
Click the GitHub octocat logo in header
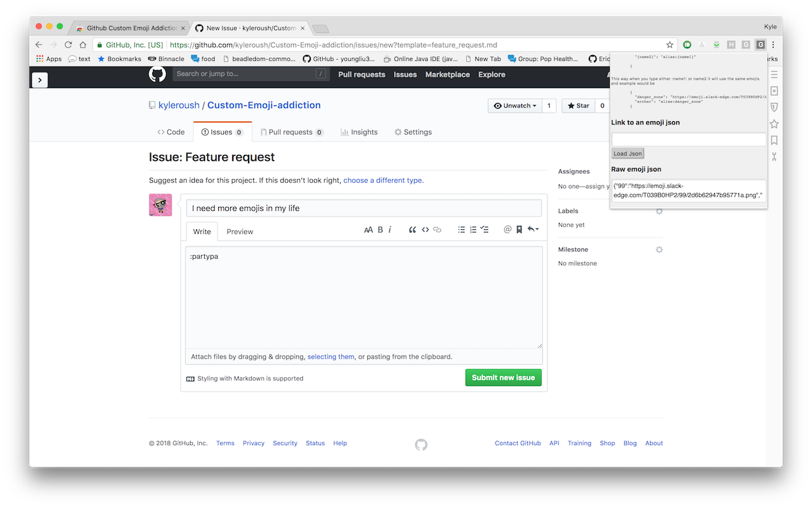click(x=157, y=74)
